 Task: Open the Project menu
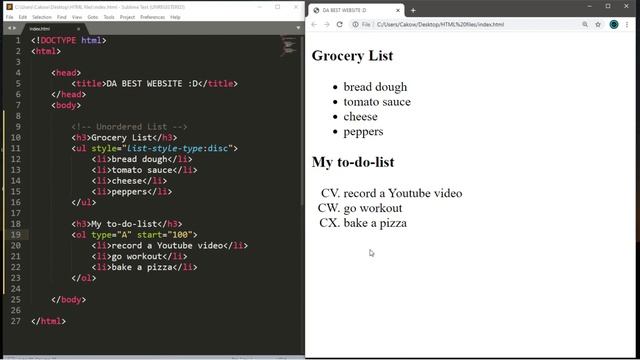tap(127, 17)
